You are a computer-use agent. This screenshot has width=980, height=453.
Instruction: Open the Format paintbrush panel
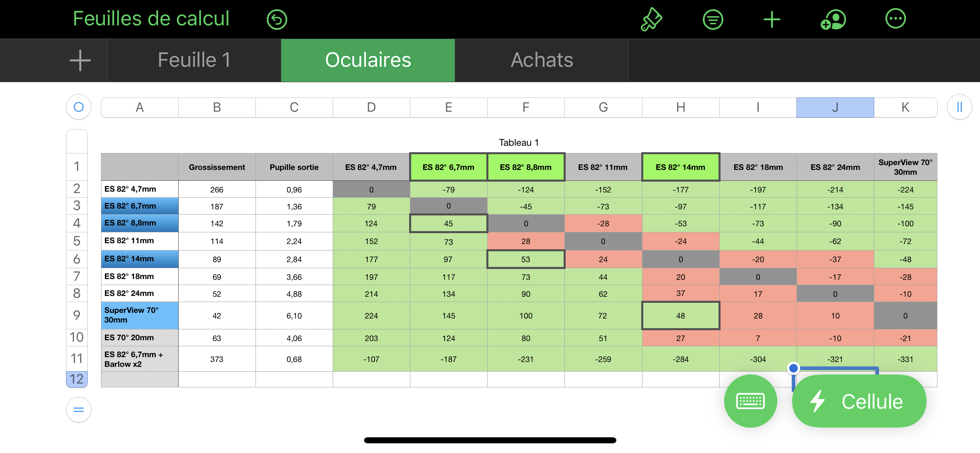coord(651,19)
